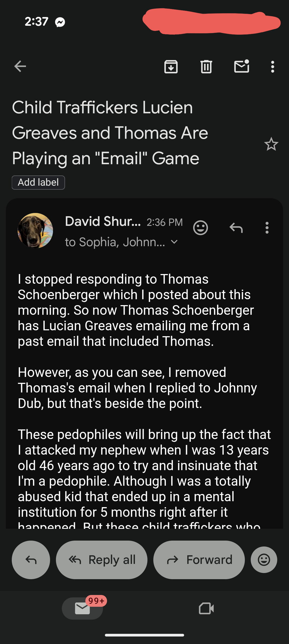Open the message's three-dot options menu
The height and width of the screenshot is (644, 289).
point(267,228)
